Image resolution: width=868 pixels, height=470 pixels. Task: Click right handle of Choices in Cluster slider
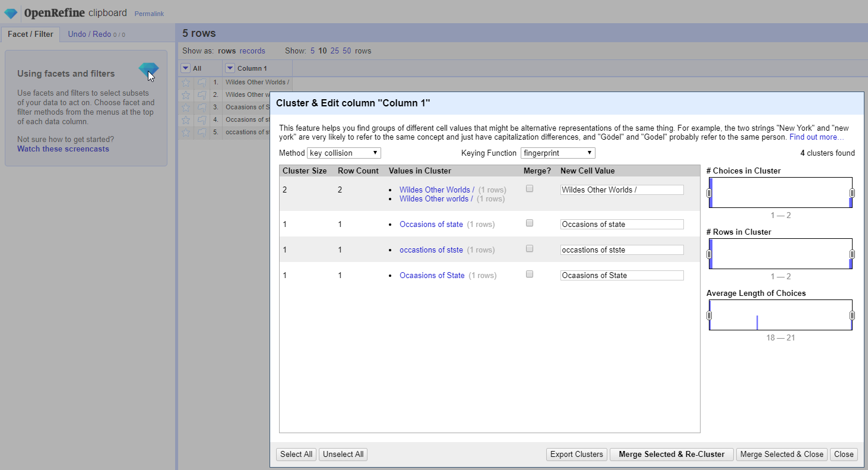(x=852, y=193)
